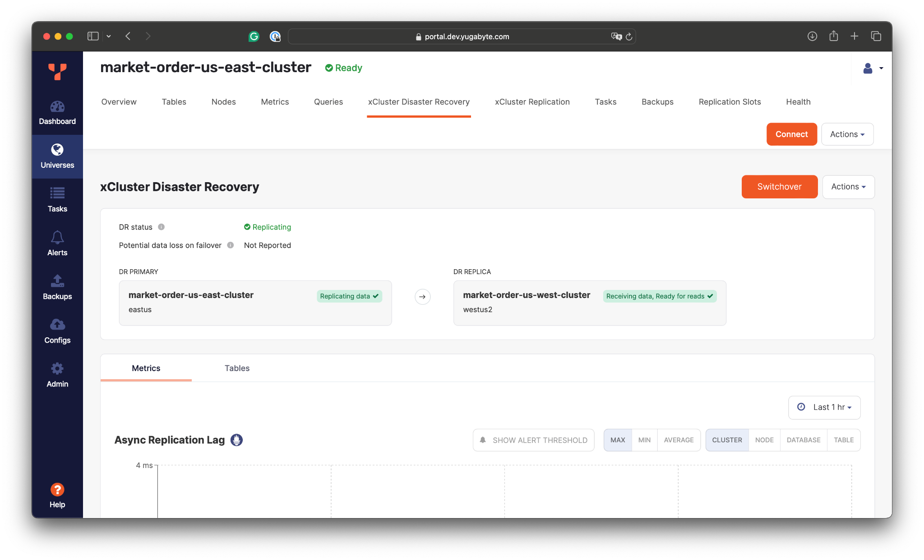
Task: Click the orange Connect button
Action: (791, 134)
